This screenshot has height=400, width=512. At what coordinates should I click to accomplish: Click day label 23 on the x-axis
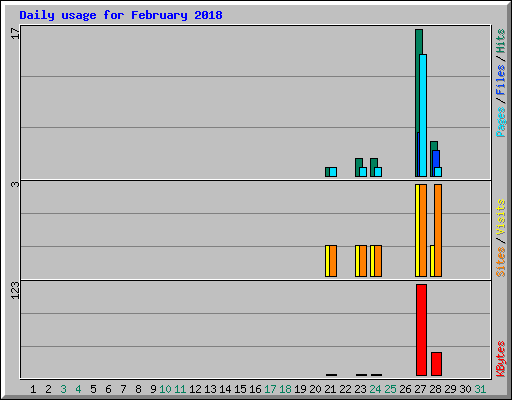tap(360, 389)
